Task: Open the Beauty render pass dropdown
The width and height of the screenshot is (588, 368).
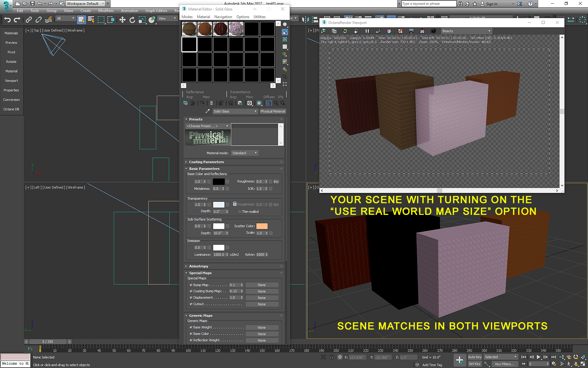Action: click(x=466, y=31)
